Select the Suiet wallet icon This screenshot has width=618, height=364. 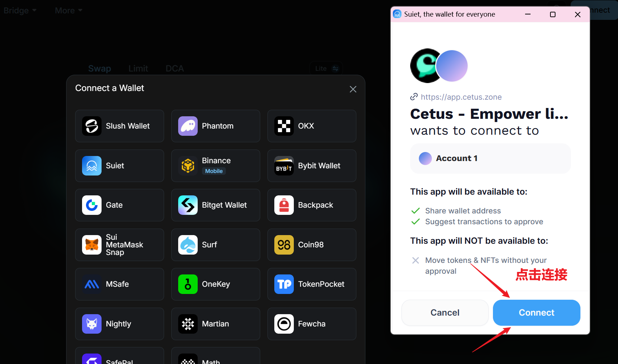[x=92, y=166]
